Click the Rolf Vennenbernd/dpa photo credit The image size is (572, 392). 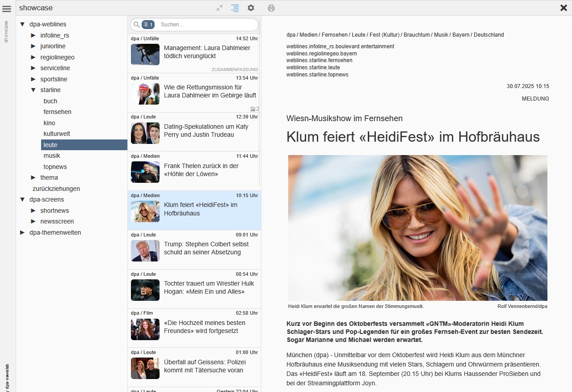522,306
